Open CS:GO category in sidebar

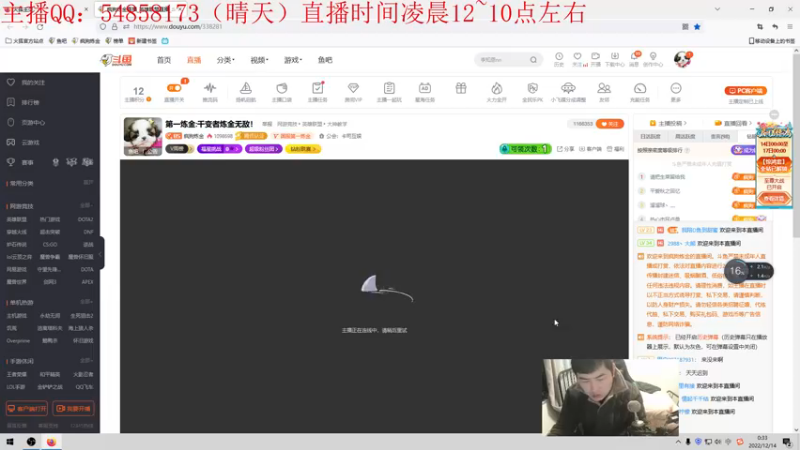tap(50, 244)
